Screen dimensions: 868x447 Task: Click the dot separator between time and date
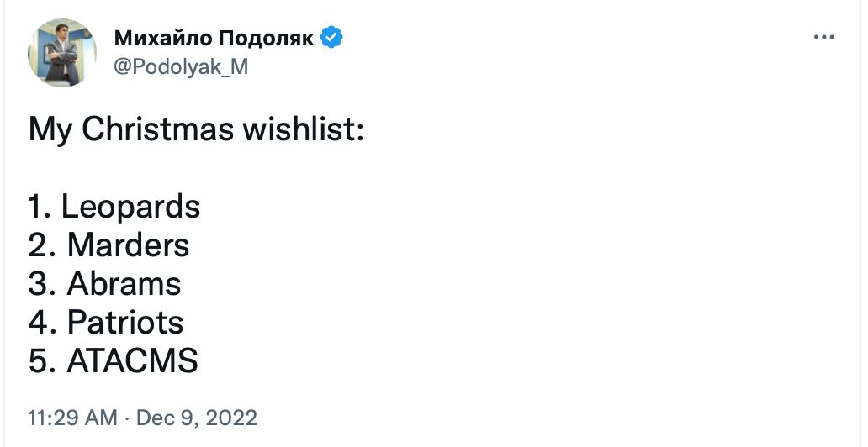click(x=127, y=417)
